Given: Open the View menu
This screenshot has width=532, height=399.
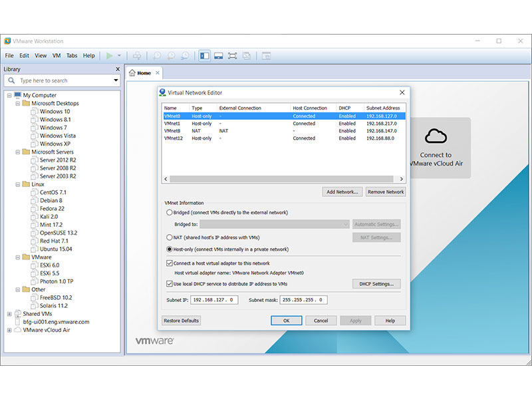Looking at the screenshot, I should point(41,56).
